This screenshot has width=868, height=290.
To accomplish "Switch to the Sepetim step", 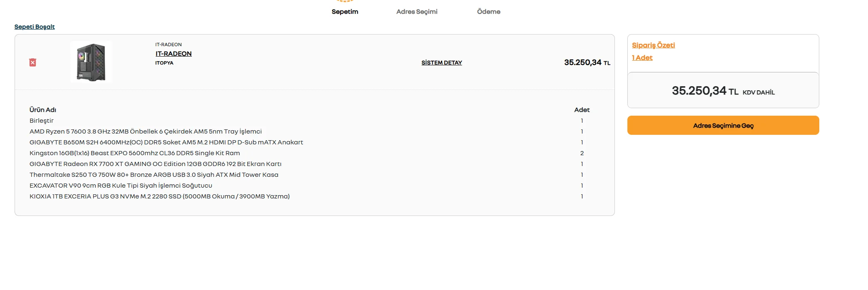I will click(x=345, y=12).
